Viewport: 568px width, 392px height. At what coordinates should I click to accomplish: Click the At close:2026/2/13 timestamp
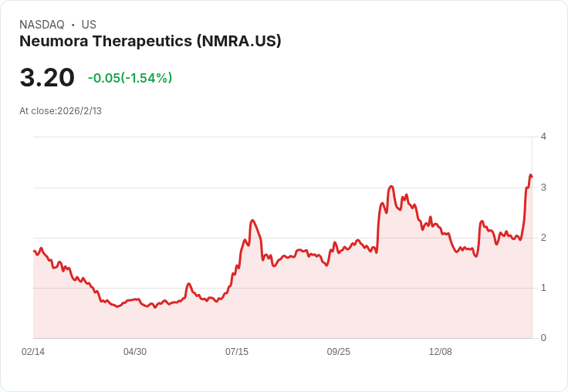[x=60, y=111]
